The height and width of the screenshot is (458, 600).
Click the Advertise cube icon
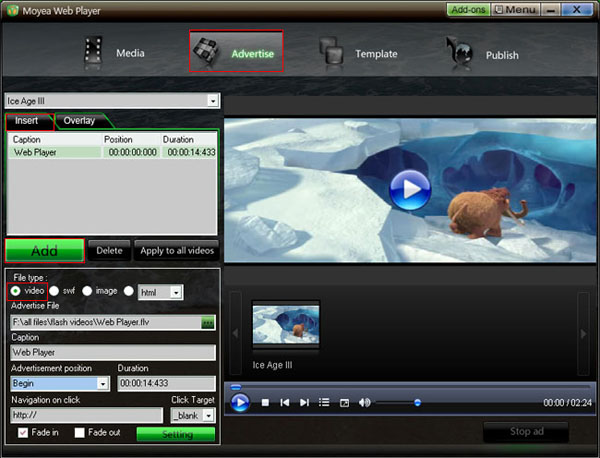tap(207, 50)
